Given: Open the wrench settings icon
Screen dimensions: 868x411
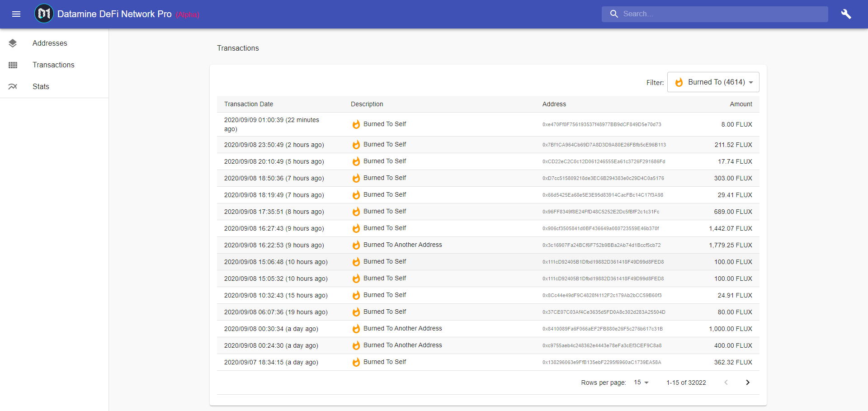Looking at the screenshot, I should pyautogui.click(x=846, y=14).
